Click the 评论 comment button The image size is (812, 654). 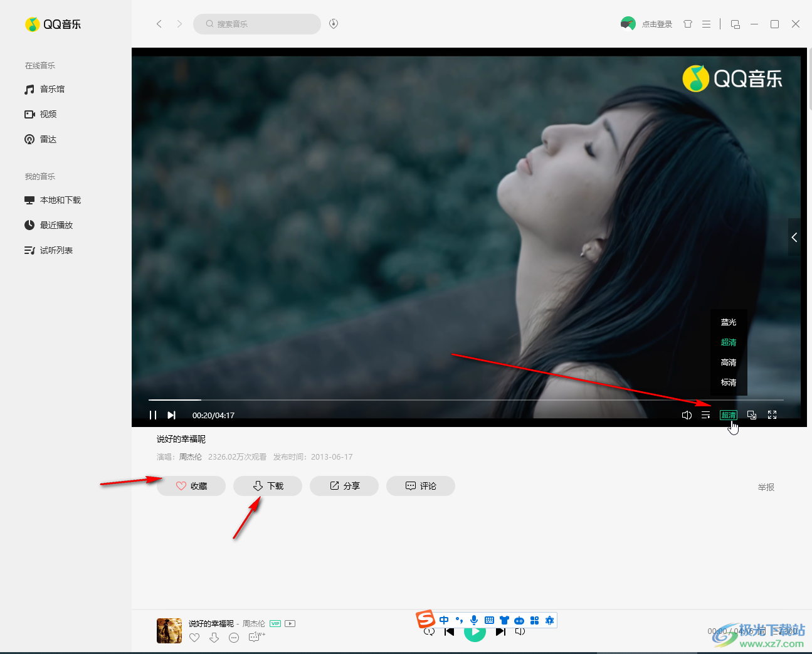[x=421, y=486]
